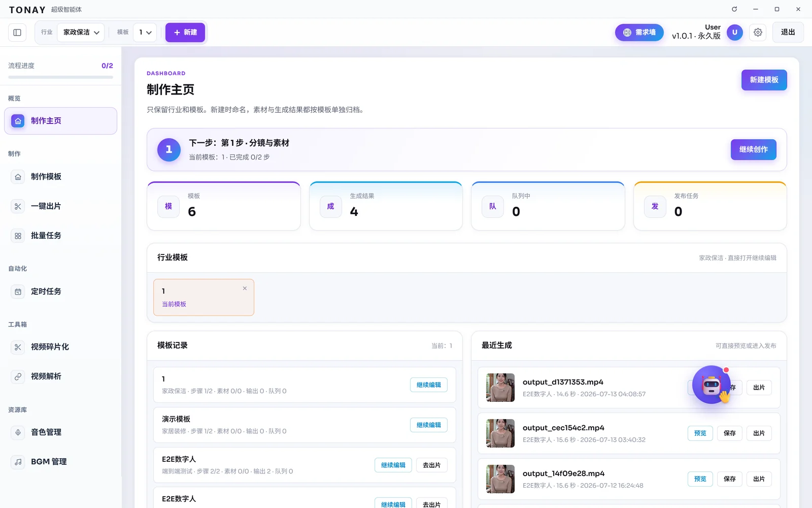This screenshot has width=812, height=508.
Task: Click the 成 icon on 生成结果 card
Action: [x=330, y=206]
